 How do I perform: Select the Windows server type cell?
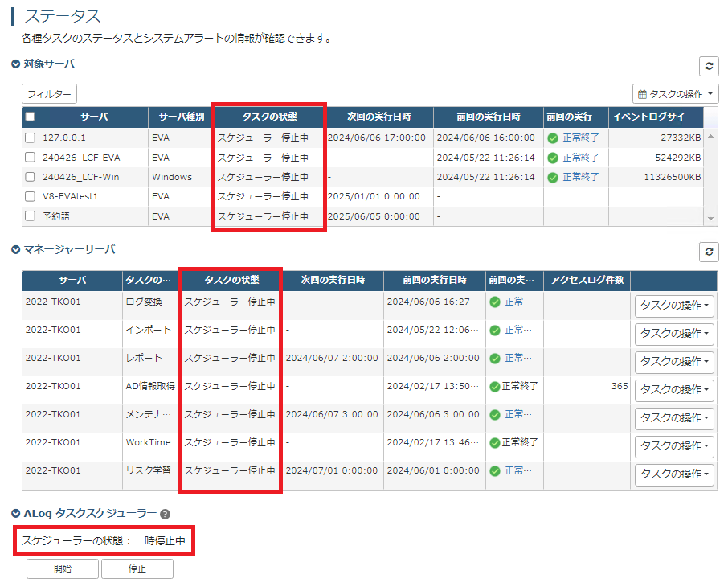[181, 177]
